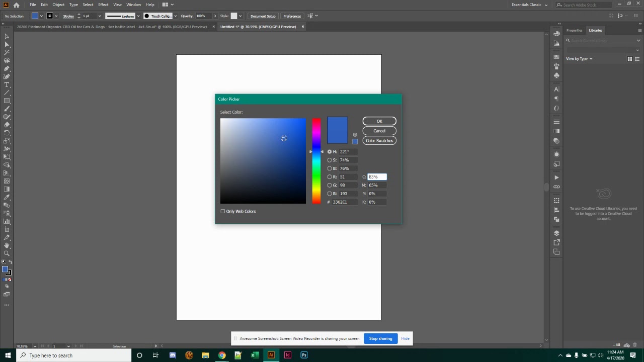Image resolution: width=644 pixels, height=362 pixels.
Task: Select the Eyedropper tool
Action: click(7, 197)
